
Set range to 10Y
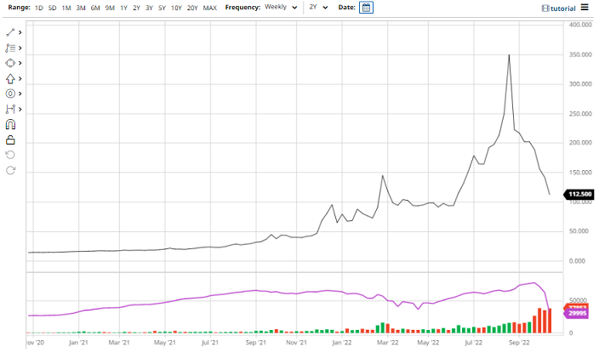coord(176,8)
